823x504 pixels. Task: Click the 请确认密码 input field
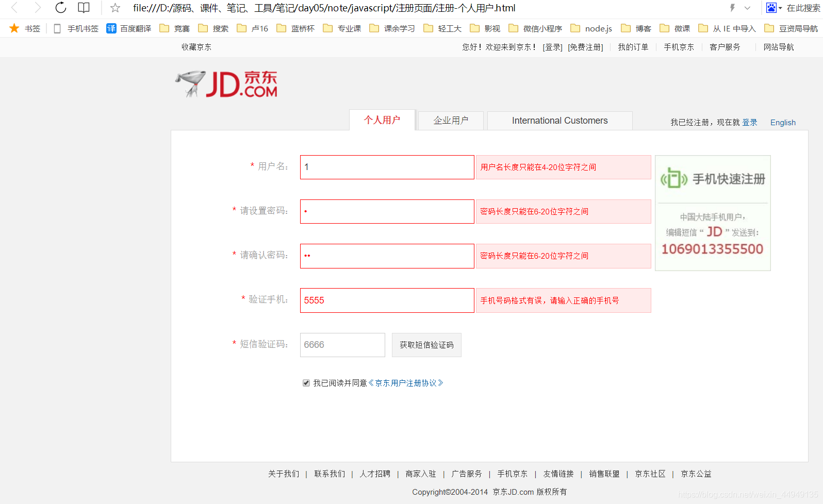(387, 256)
